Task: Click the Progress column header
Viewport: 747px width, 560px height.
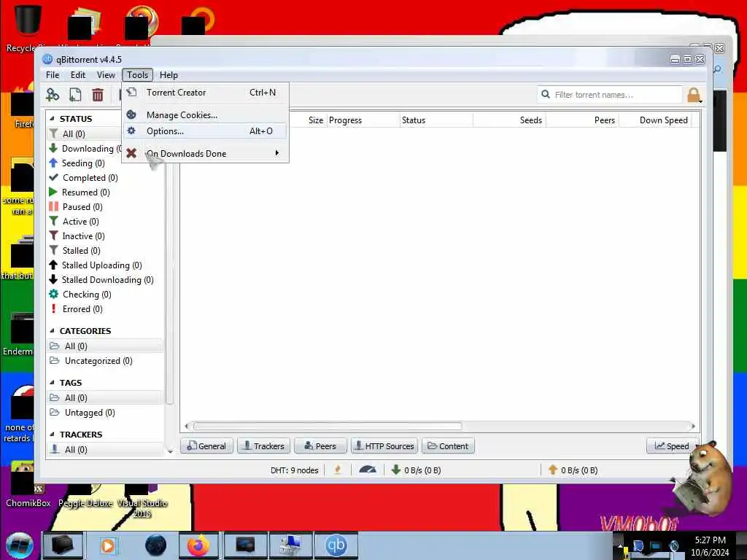Action: click(x=363, y=120)
